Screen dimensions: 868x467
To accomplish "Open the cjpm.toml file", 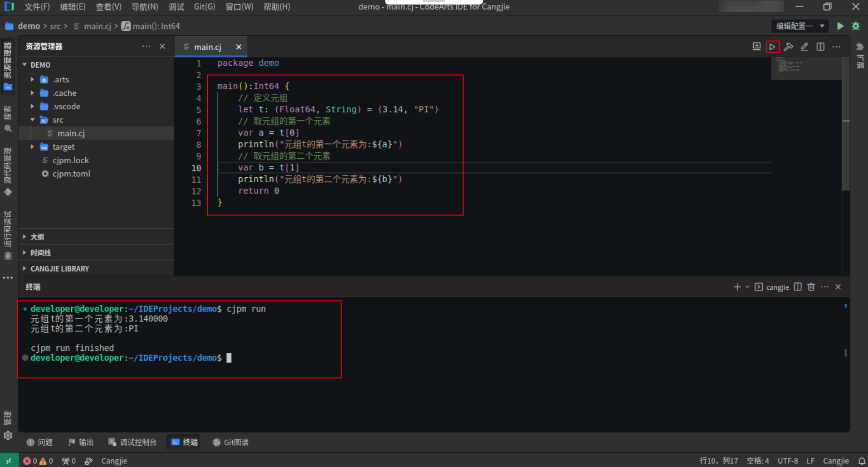I will [96, 174].
